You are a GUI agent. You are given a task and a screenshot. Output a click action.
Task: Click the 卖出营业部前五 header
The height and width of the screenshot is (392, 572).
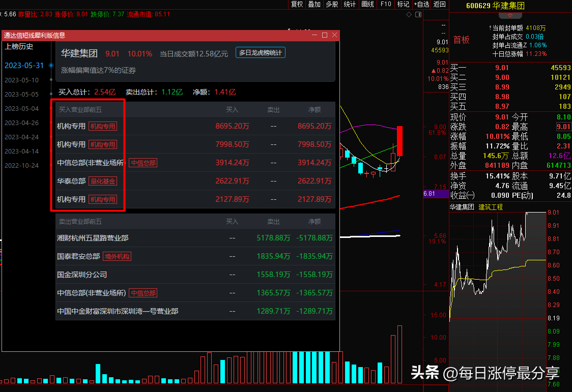click(x=80, y=222)
